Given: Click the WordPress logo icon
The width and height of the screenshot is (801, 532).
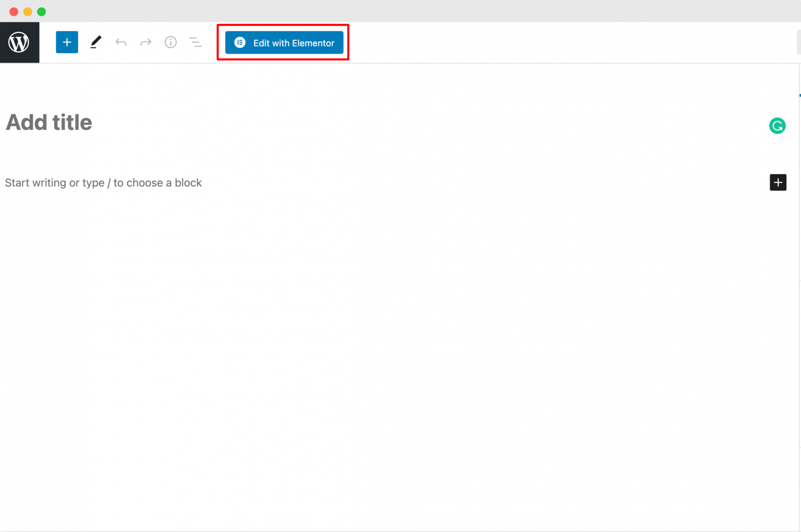Looking at the screenshot, I should (x=19, y=42).
